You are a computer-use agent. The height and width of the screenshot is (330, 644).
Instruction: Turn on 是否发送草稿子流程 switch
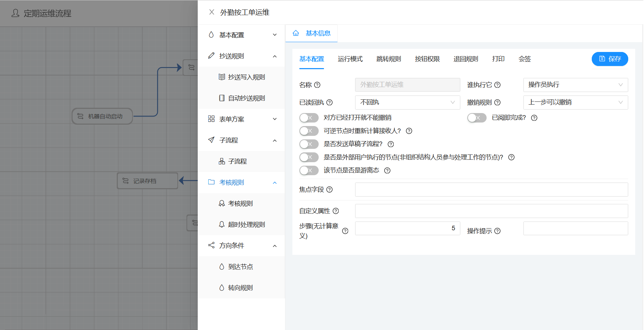(309, 144)
